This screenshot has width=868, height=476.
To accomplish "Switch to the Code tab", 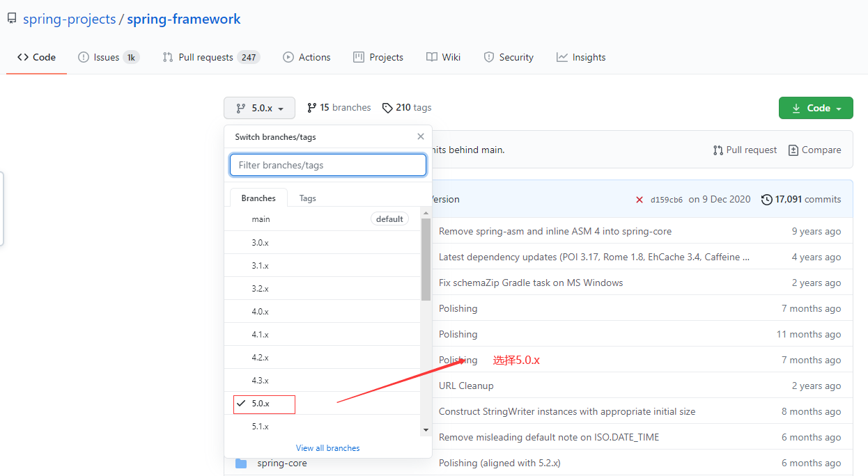I will [x=36, y=57].
